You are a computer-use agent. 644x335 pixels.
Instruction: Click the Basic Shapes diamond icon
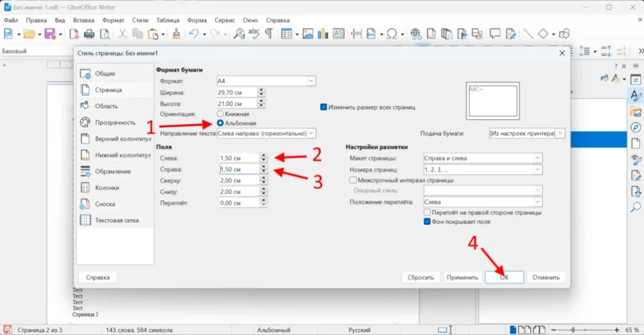click(543, 34)
